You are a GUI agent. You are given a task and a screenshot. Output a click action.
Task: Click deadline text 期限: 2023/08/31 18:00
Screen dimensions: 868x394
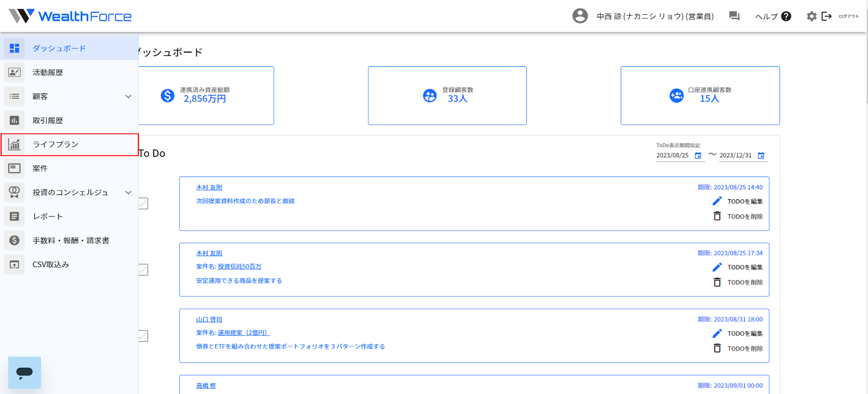click(x=730, y=320)
